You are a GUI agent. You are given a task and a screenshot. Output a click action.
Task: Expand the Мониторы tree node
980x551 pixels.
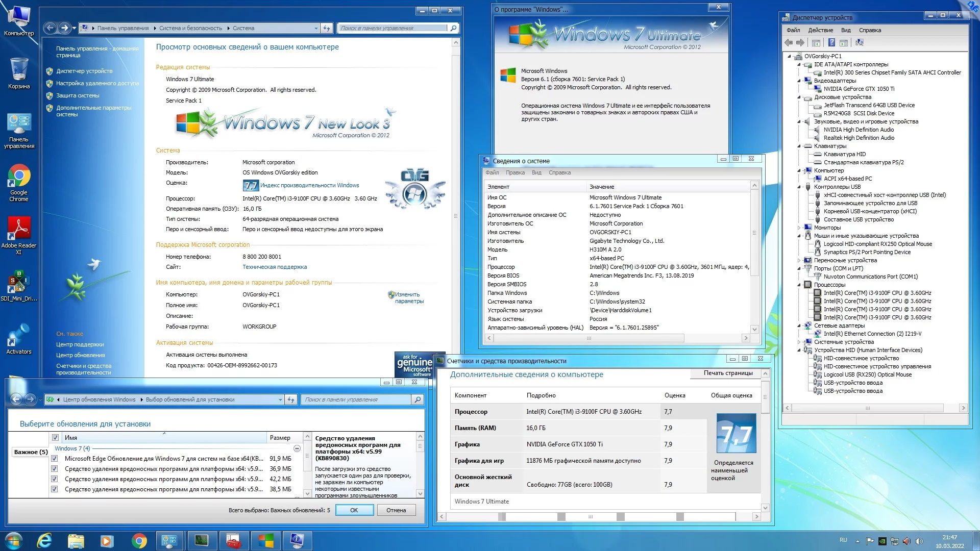(799, 228)
